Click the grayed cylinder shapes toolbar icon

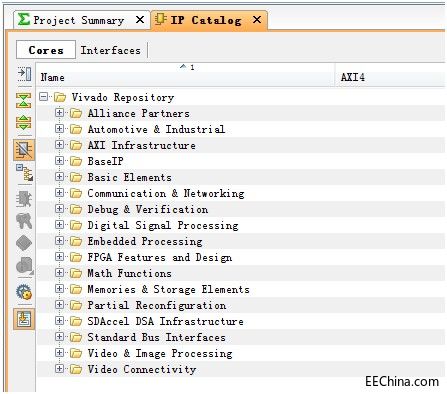pos(24,265)
